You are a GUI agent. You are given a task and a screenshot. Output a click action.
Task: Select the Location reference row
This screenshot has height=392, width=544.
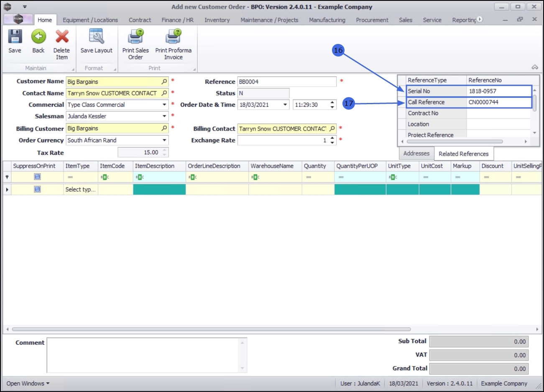tap(468, 124)
